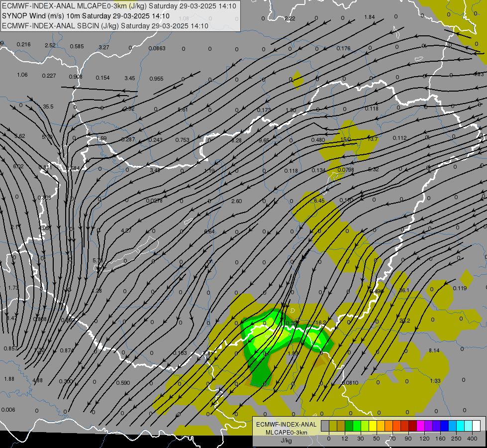Click the legend tick label 120
This screenshot has height=448, width=487.
coord(424,439)
